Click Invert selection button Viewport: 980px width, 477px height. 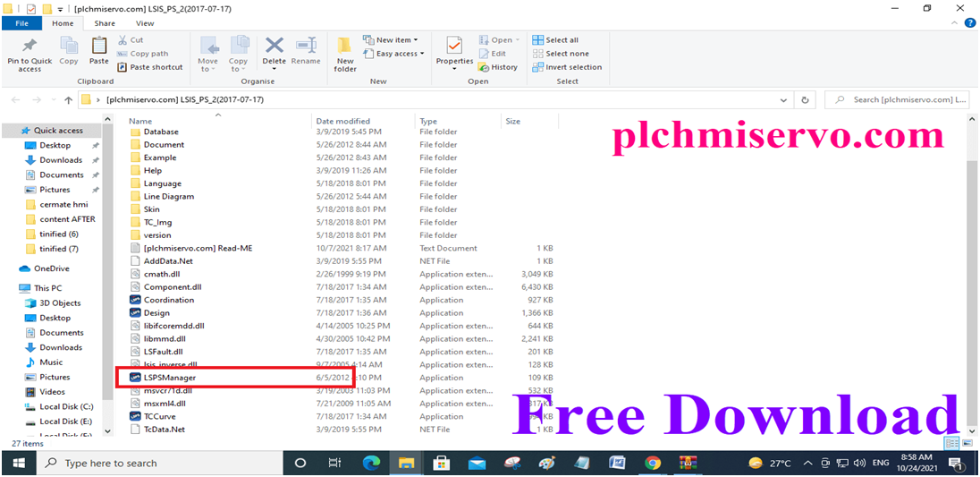(567, 67)
